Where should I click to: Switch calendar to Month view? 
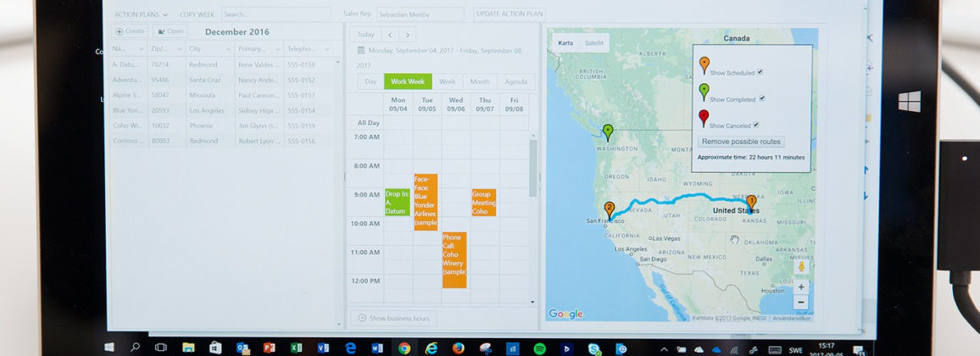(480, 82)
